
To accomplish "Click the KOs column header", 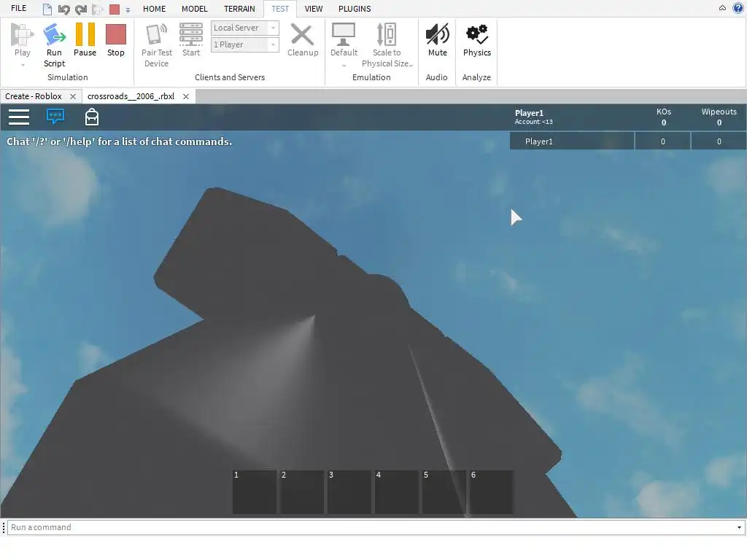I will click(664, 112).
